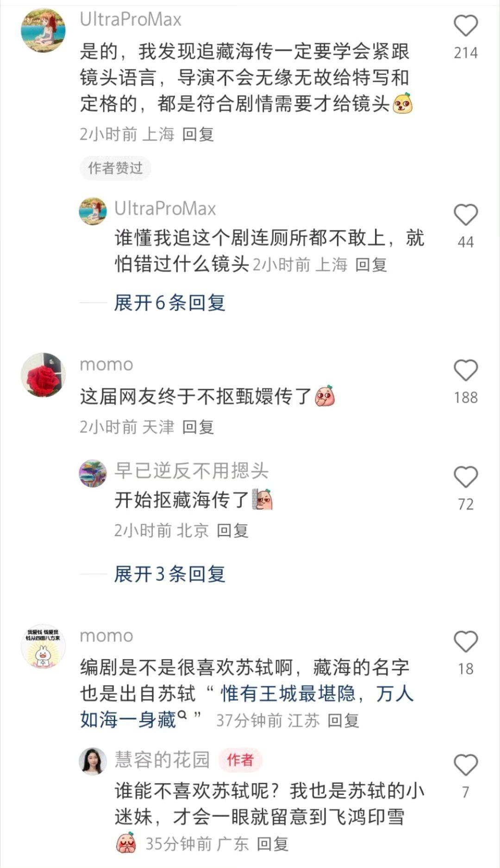Like the reply with 72 likes
Image resolution: width=500 pixels, height=868 pixels.
click(x=465, y=477)
